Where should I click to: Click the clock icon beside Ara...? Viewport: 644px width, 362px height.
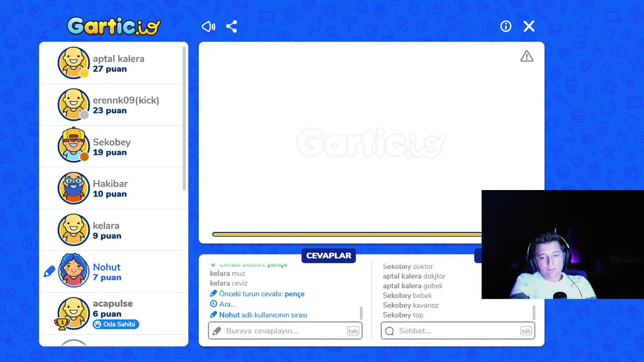coord(213,304)
